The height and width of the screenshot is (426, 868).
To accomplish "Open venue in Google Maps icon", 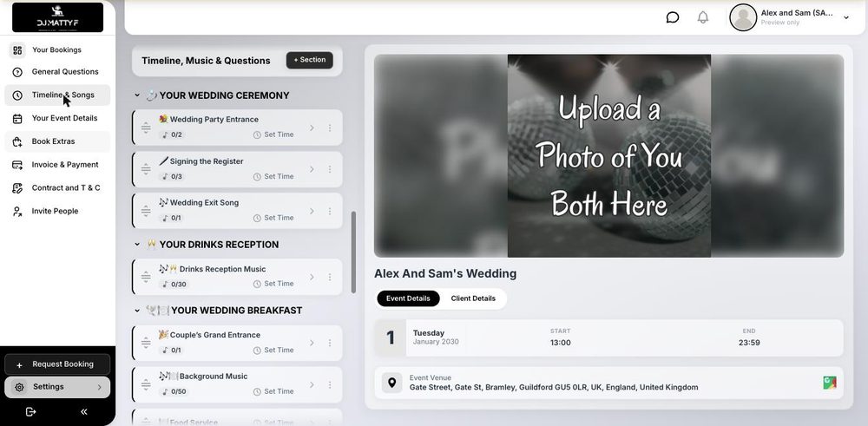I will (829, 383).
